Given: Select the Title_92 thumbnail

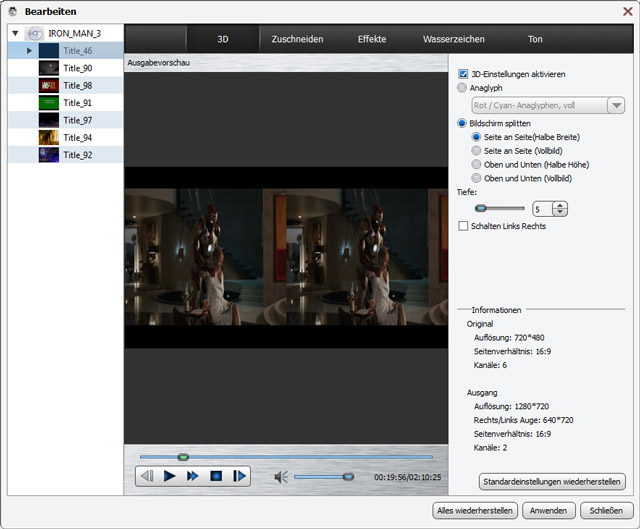Looking at the screenshot, I should coord(49,155).
